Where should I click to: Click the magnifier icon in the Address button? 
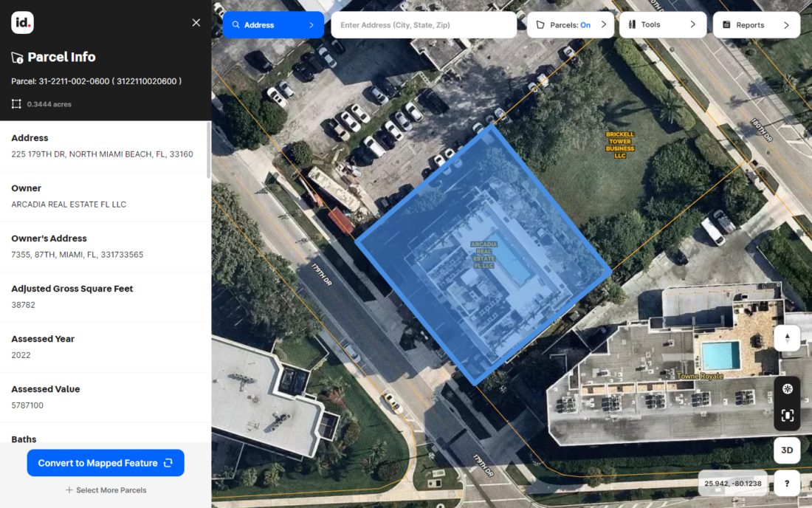click(238, 24)
